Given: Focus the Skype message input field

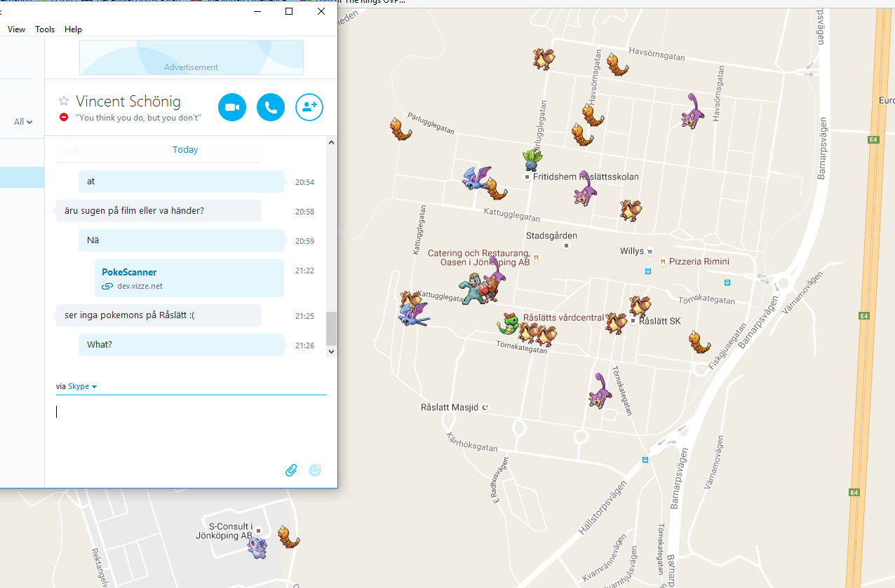Looking at the screenshot, I should pyautogui.click(x=191, y=412).
